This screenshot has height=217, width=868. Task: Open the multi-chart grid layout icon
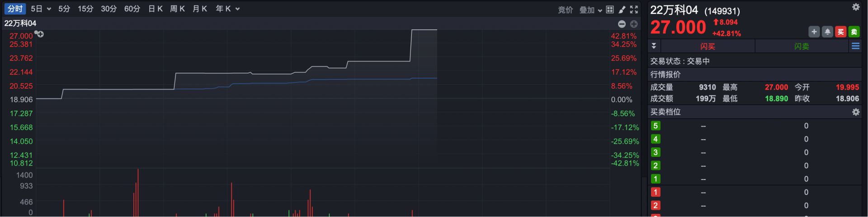[x=610, y=9]
